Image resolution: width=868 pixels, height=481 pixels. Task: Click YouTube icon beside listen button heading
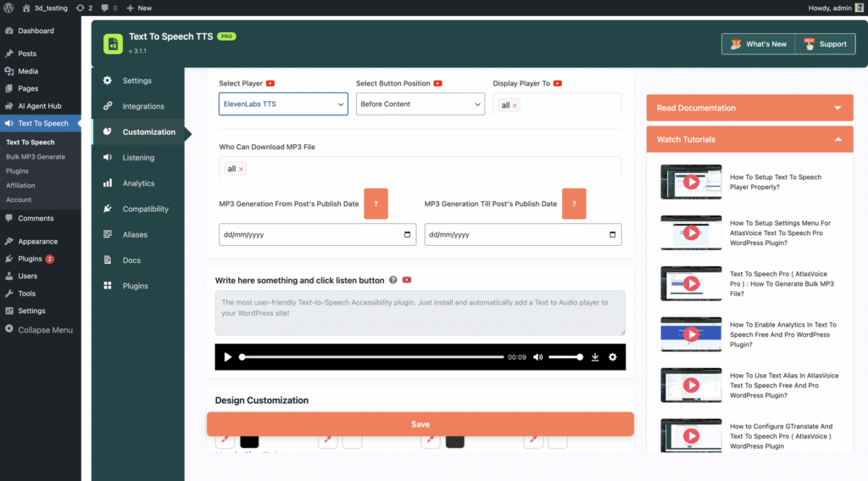407,280
